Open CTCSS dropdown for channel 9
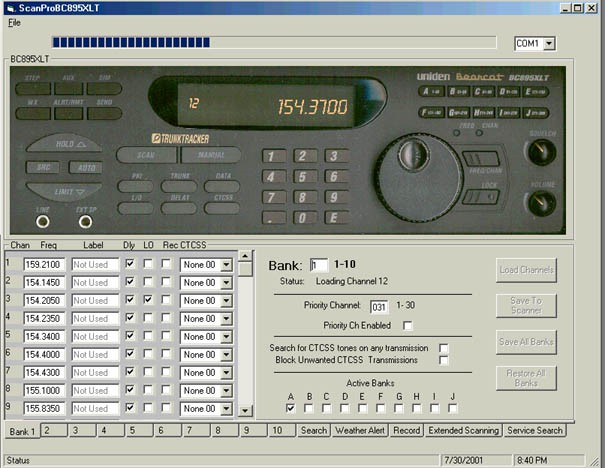This screenshot has width=605, height=468. pyautogui.click(x=226, y=409)
